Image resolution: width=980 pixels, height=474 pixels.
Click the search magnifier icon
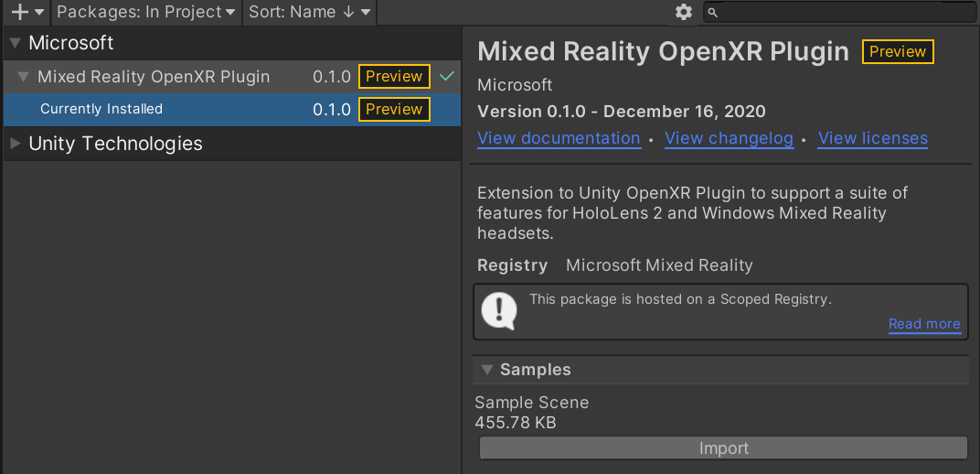tap(713, 13)
